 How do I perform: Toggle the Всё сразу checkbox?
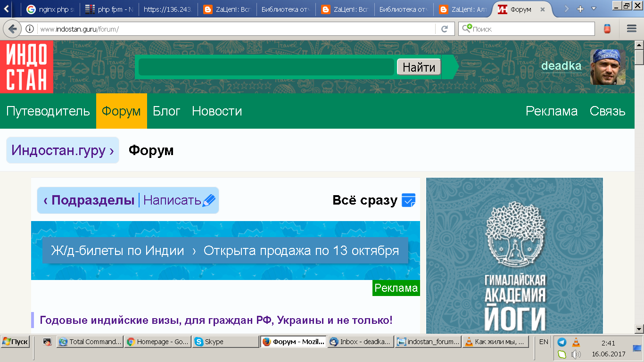[x=408, y=200]
